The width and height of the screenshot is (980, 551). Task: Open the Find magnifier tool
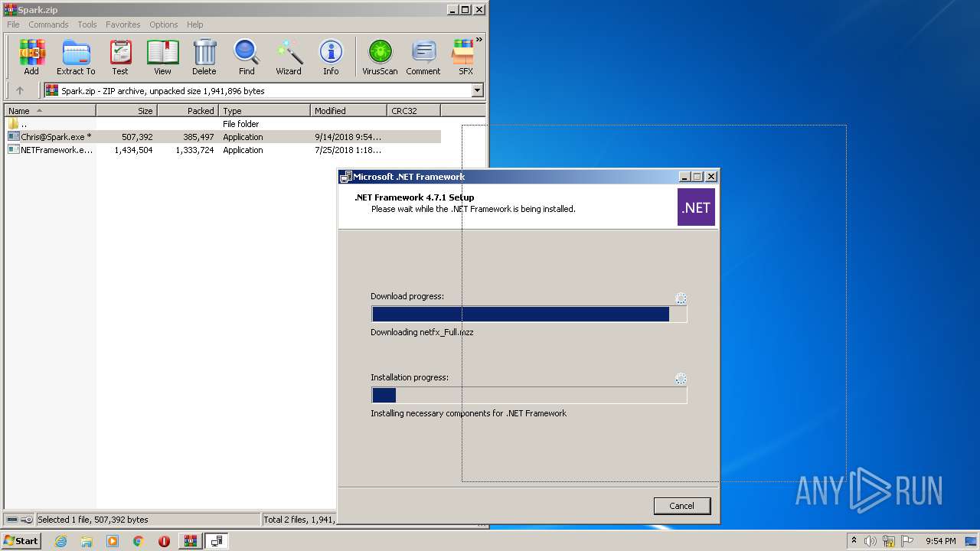coord(247,57)
